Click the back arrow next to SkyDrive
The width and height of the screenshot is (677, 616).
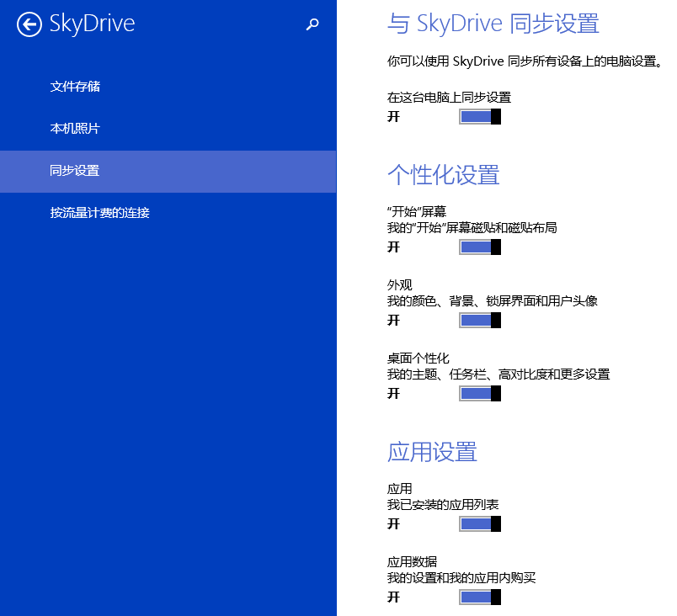click(x=29, y=24)
